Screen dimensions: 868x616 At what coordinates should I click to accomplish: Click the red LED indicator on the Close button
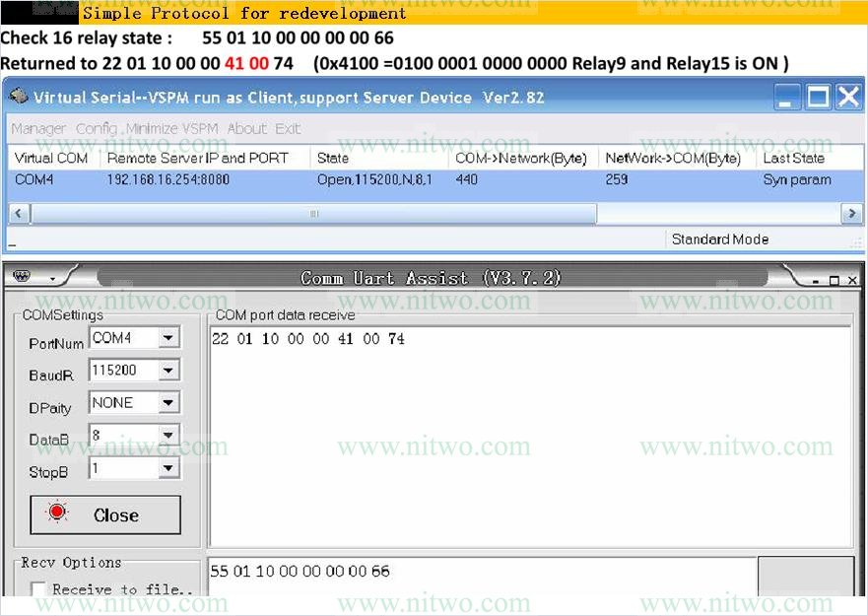57,511
